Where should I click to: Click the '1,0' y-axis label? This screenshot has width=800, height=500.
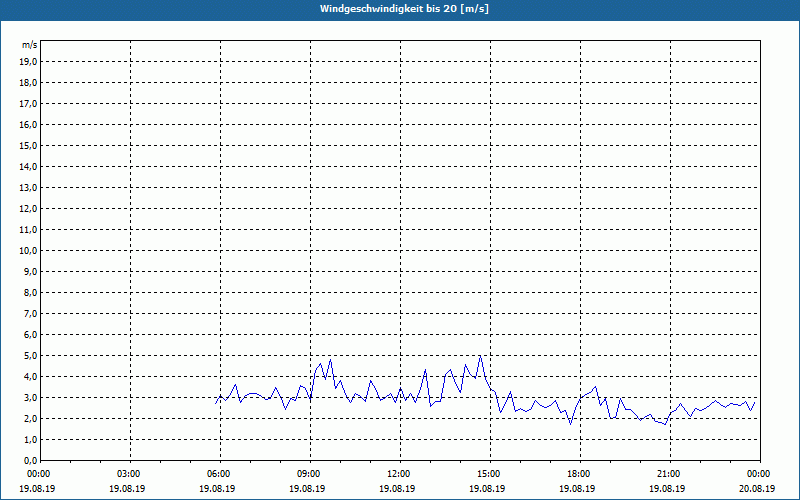(x=30, y=439)
